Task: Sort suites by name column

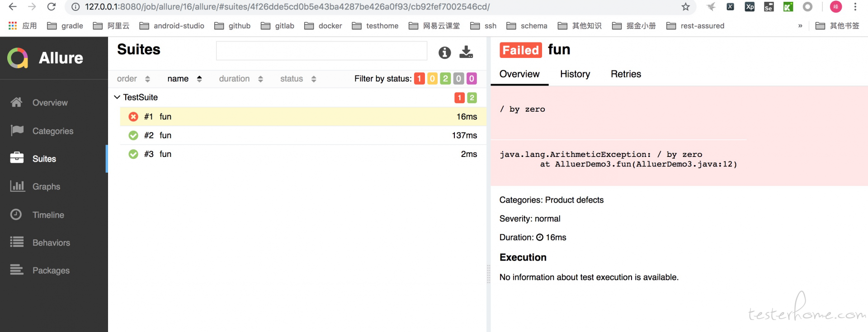Action: [184, 79]
